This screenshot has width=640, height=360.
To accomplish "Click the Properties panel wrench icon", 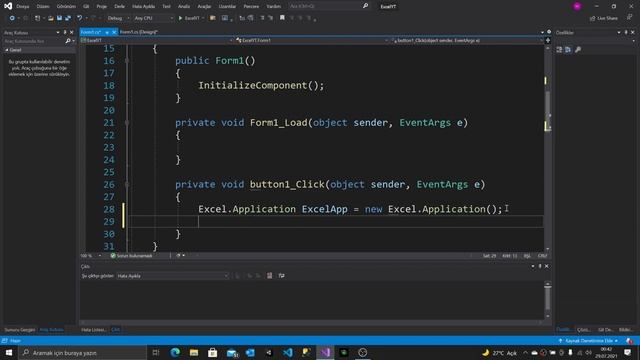I will pyautogui.click(x=578, y=49).
